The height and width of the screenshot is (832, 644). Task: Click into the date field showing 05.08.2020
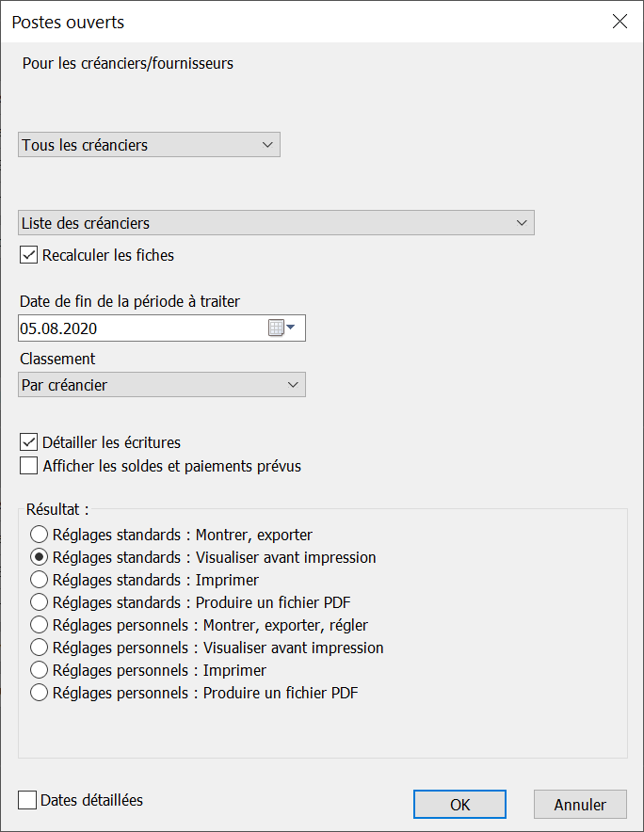tap(142, 328)
